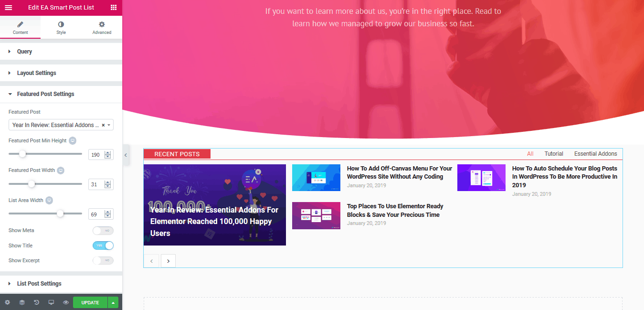Click the date under the Auto Schedule post

point(532,194)
